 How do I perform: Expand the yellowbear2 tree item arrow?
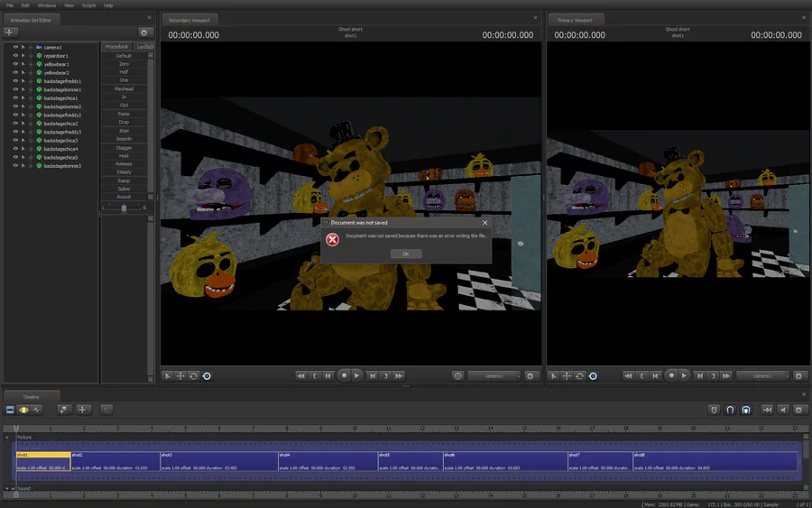pyautogui.click(x=23, y=72)
